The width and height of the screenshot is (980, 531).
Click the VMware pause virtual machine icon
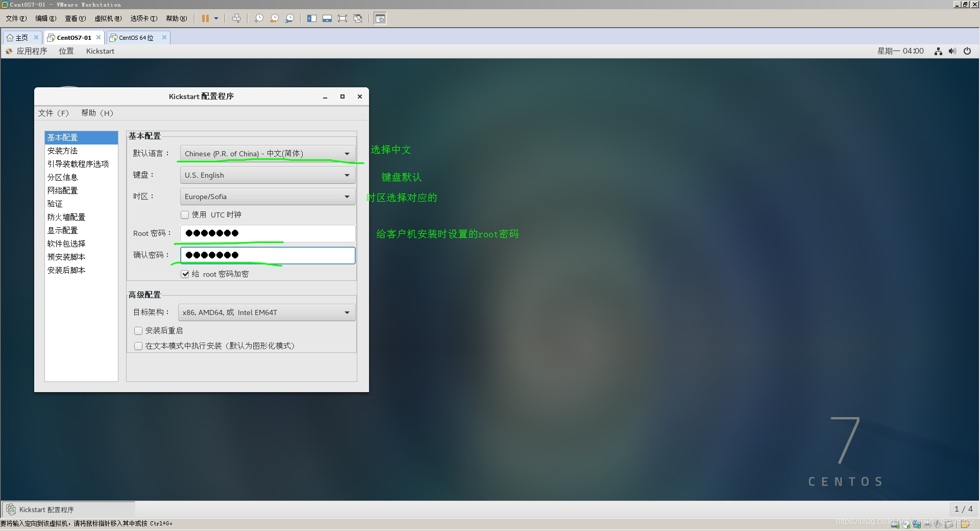pos(205,18)
